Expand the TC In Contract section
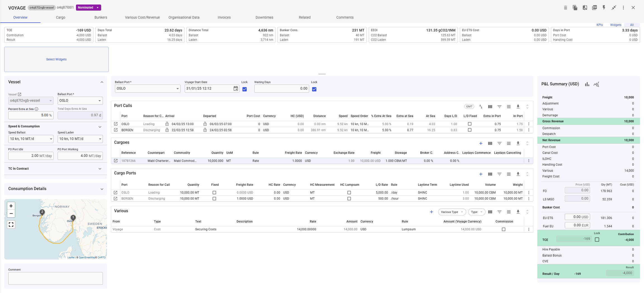 100,169
